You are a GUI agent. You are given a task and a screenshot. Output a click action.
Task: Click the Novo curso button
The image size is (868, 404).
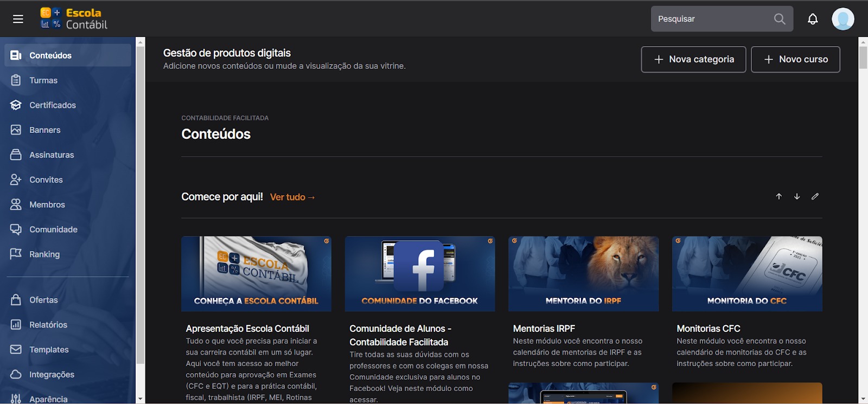coord(795,59)
